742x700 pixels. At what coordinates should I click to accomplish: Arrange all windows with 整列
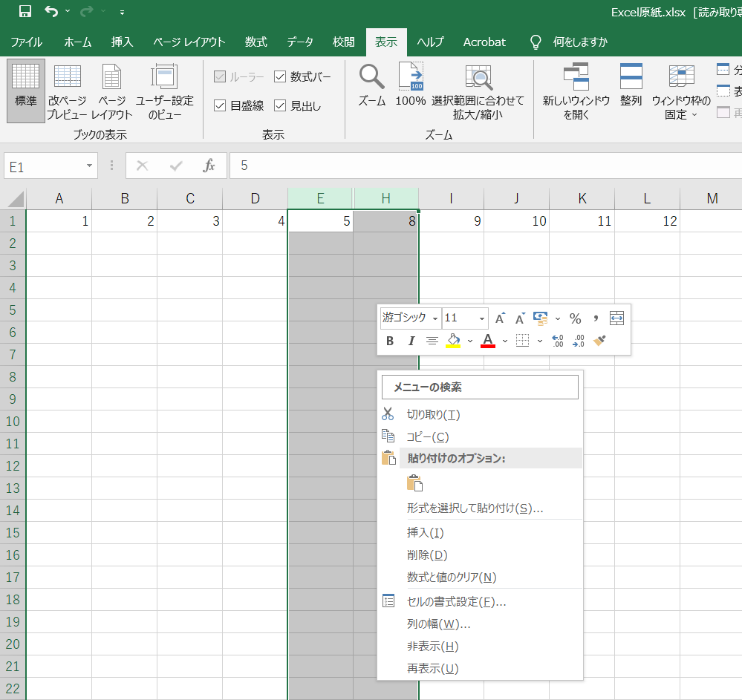pos(631,85)
